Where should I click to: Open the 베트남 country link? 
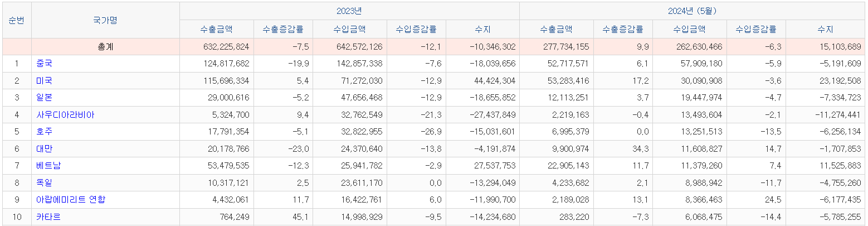tap(48, 166)
